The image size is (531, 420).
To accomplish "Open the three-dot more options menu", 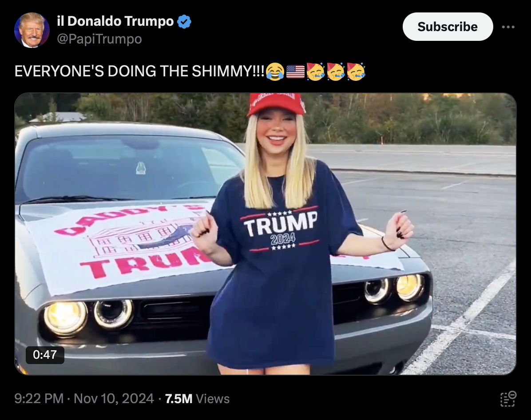I will (x=508, y=27).
